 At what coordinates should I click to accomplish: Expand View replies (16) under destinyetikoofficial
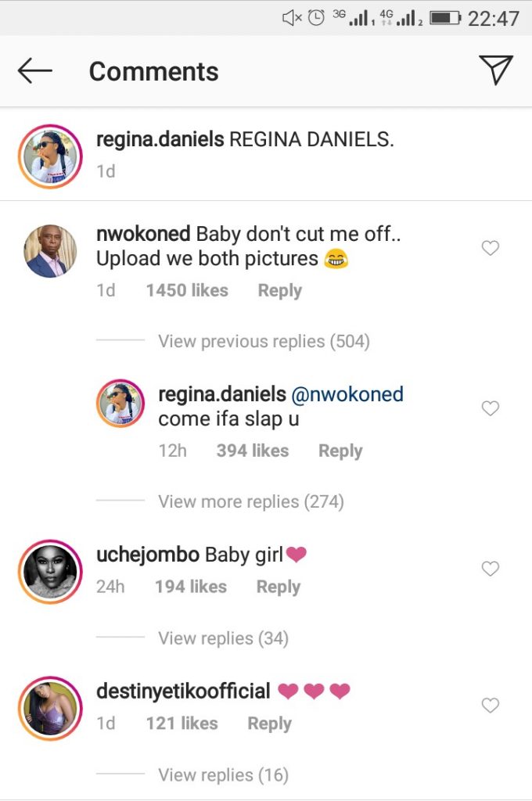pos(223,775)
